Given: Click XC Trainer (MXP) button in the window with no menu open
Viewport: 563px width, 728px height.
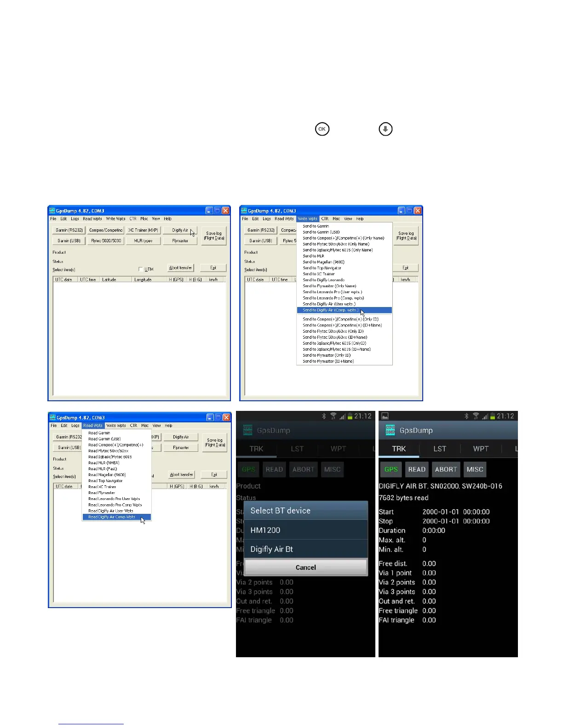Looking at the screenshot, I should (x=143, y=230).
